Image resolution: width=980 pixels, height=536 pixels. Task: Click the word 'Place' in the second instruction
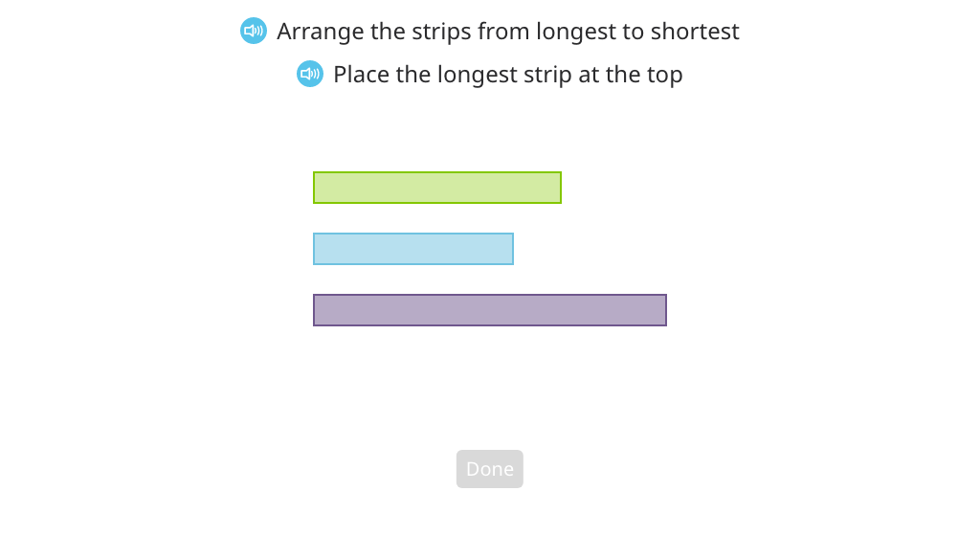362,75
